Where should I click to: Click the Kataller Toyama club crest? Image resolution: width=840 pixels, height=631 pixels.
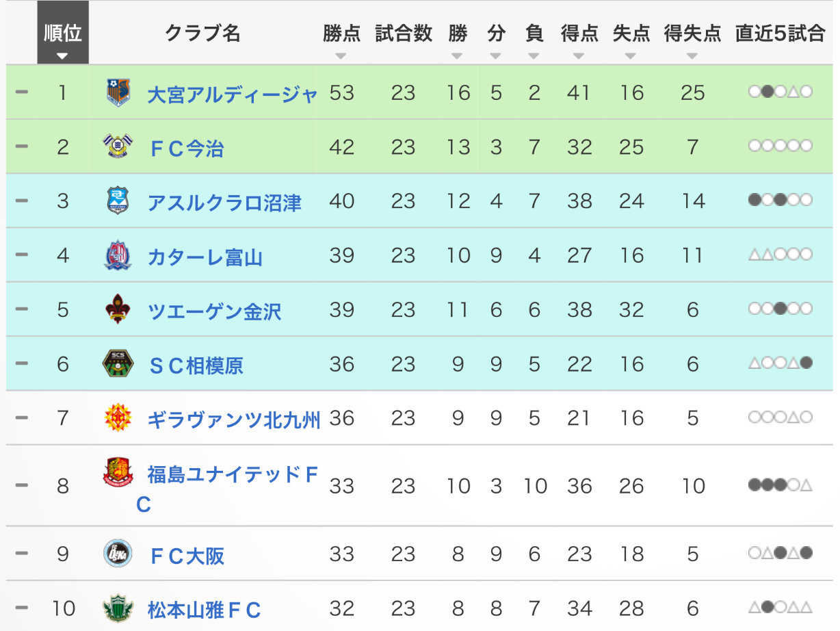click(x=118, y=255)
